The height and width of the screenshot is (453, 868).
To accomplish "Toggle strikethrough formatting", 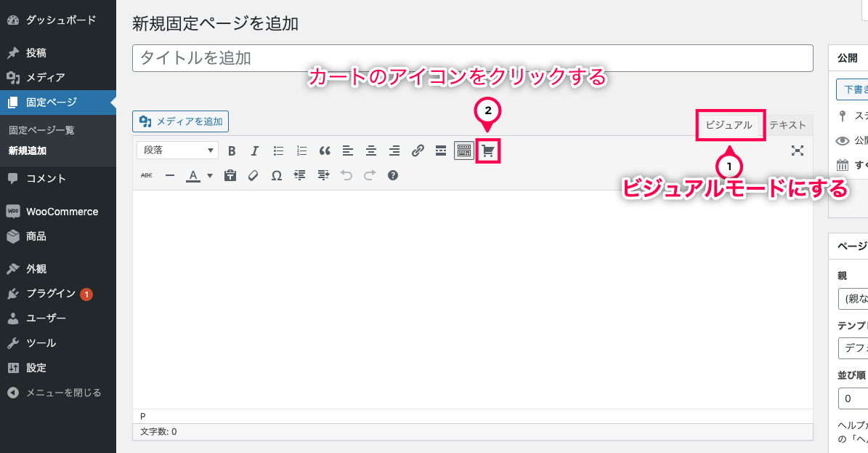I will (147, 175).
